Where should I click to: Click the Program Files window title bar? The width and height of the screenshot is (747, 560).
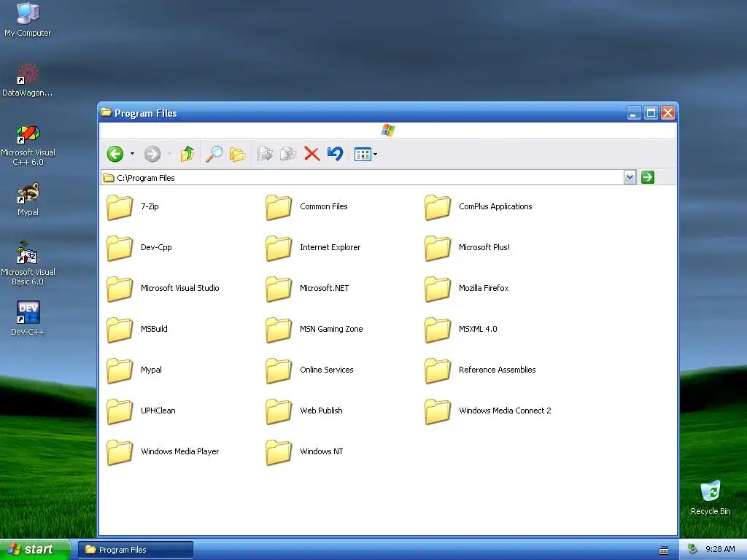362,113
